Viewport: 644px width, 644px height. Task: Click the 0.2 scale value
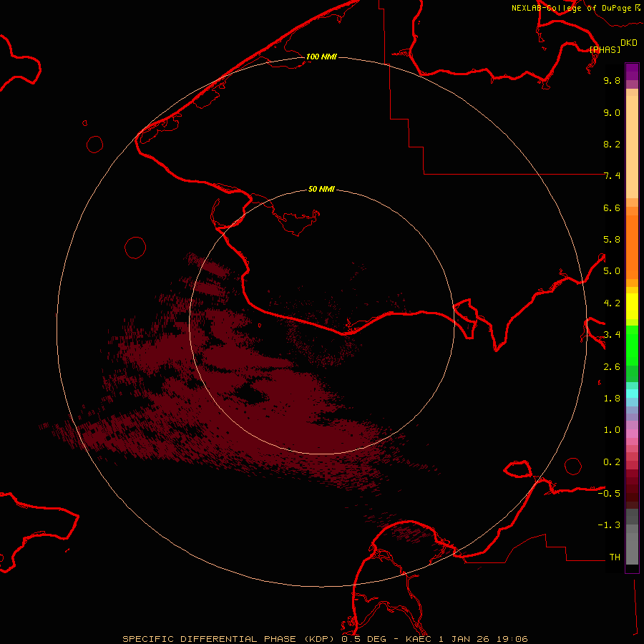point(612,462)
